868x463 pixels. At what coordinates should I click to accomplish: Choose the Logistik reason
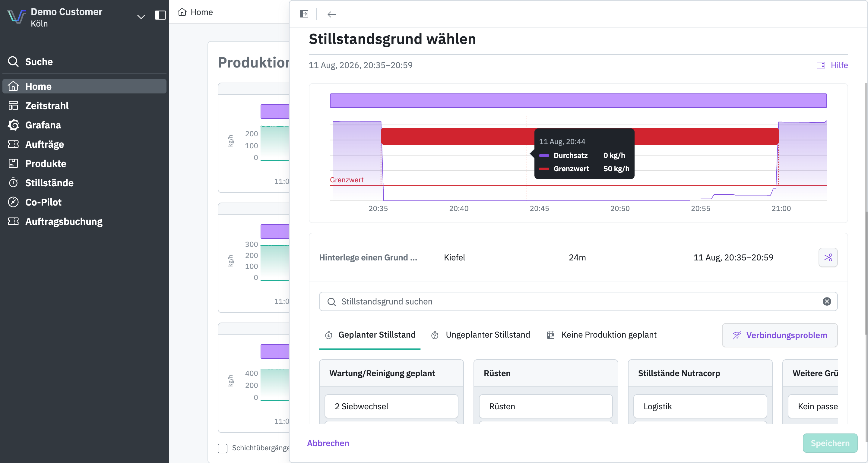click(700, 406)
